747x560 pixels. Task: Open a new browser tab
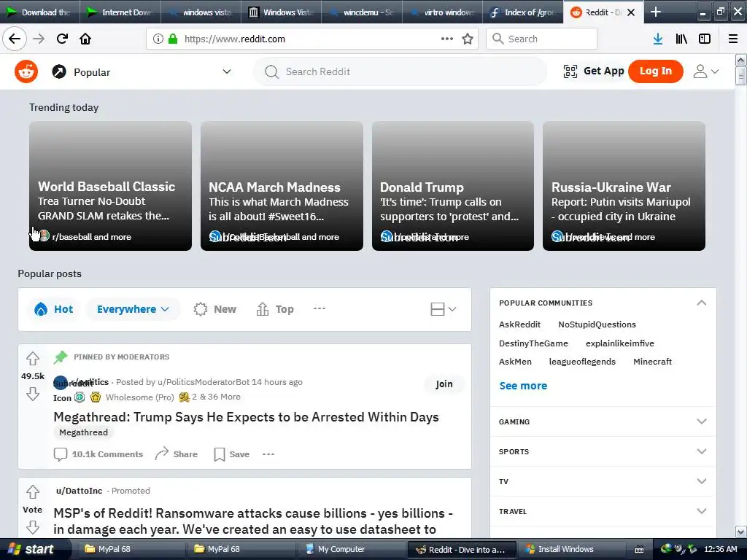pyautogui.click(x=656, y=12)
